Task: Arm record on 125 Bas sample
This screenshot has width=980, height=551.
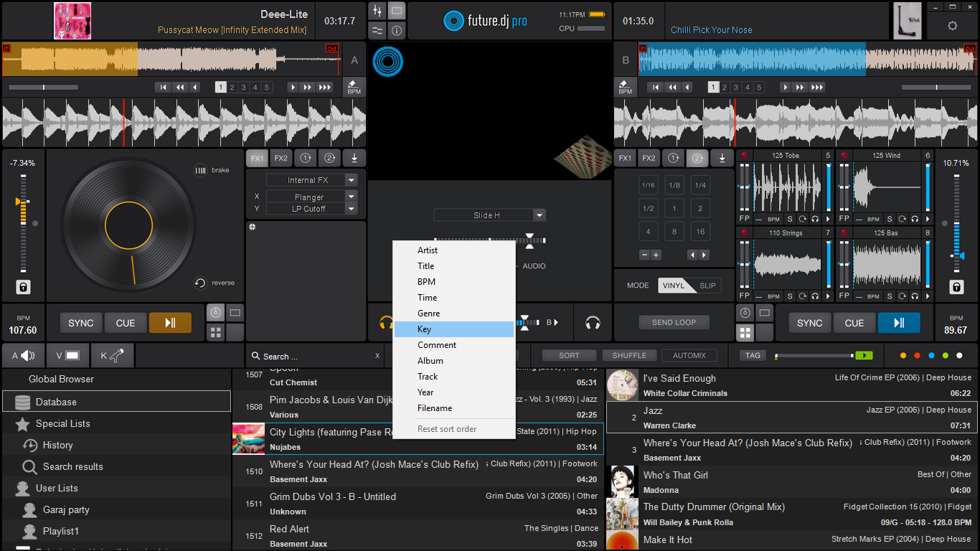Action: point(844,232)
